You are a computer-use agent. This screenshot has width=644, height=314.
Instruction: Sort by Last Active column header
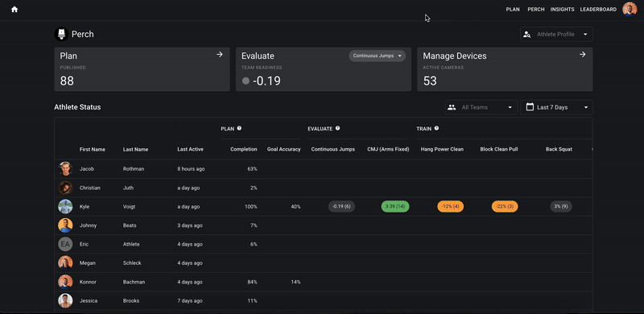[190, 150]
